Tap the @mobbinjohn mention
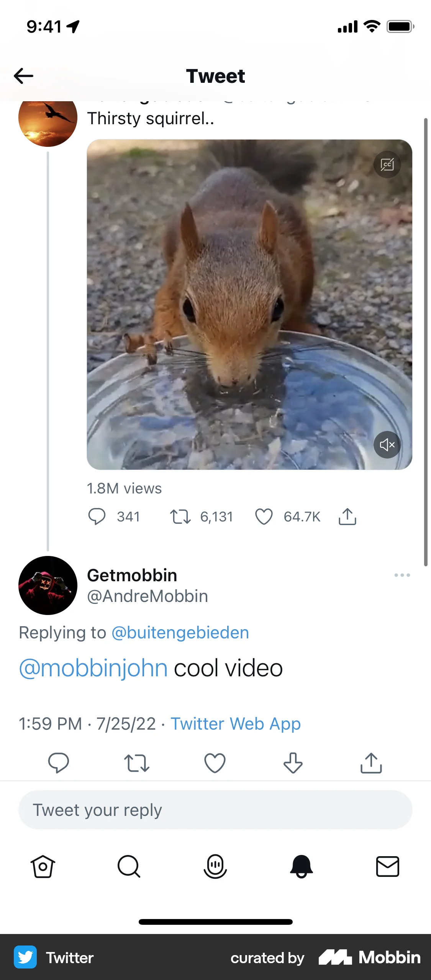The height and width of the screenshot is (980, 431). click(x=93, y=668)
